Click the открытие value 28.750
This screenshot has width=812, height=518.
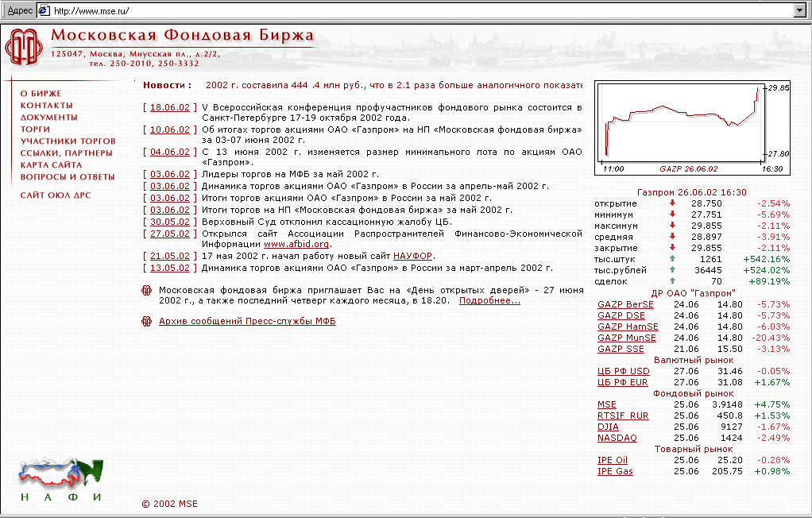(706, 204)
